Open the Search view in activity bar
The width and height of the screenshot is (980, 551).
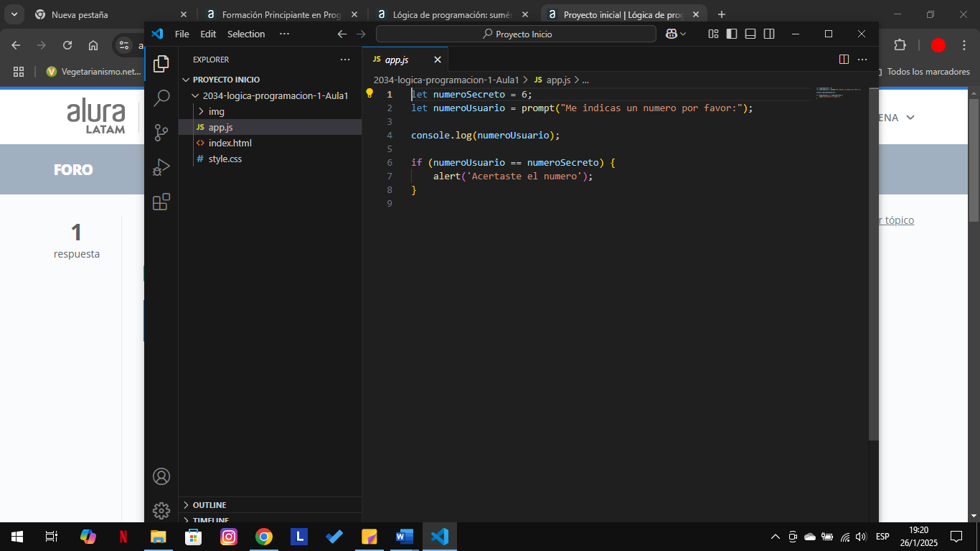pyautogui.click(x=161, y=98)
